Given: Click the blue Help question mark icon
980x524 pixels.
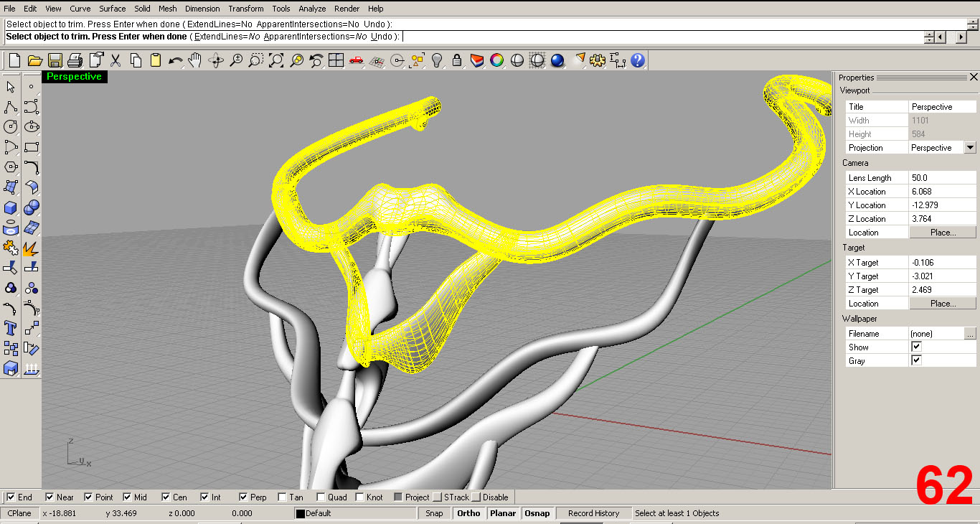Looking at the screenshot, I should [638, 61].
